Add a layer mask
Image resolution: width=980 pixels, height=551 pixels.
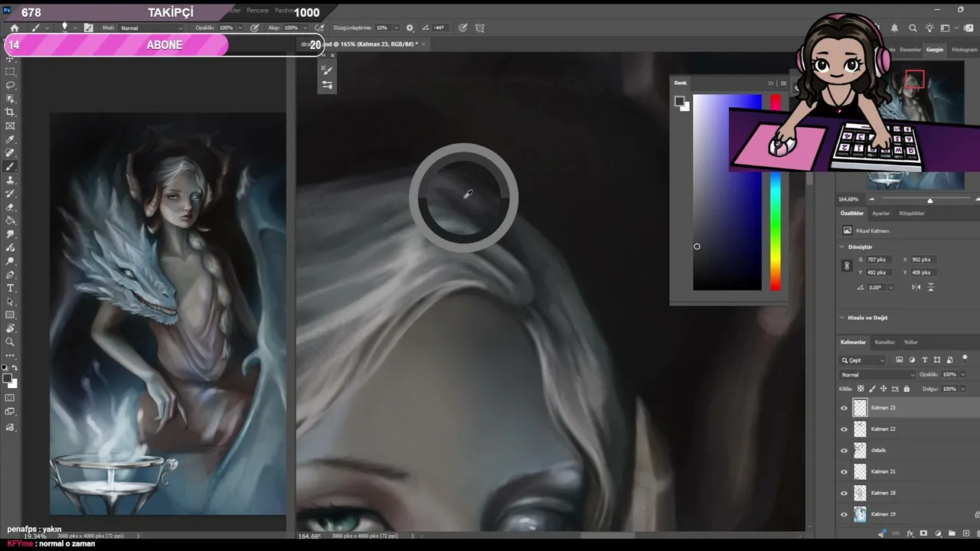click(x=923, y=533)
